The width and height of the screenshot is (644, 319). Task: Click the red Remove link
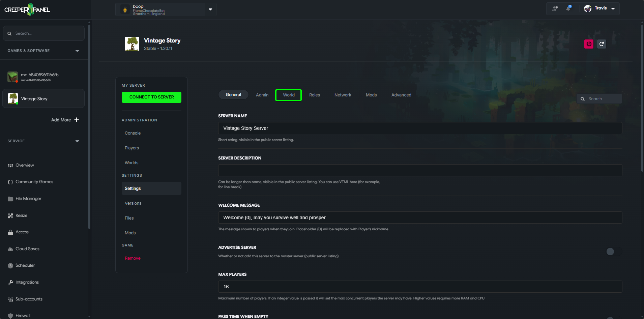pyautogui.click(x=133, y=258)
